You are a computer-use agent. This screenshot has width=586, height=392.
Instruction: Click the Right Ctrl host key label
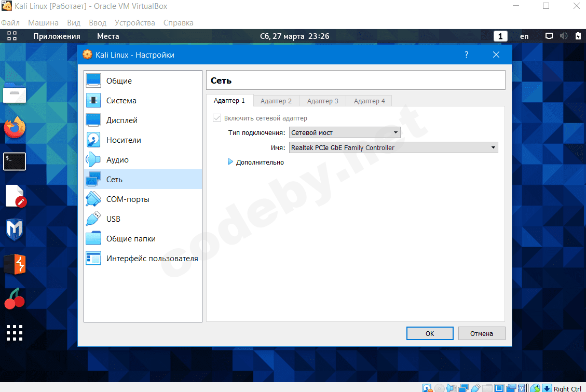point(567,389)
